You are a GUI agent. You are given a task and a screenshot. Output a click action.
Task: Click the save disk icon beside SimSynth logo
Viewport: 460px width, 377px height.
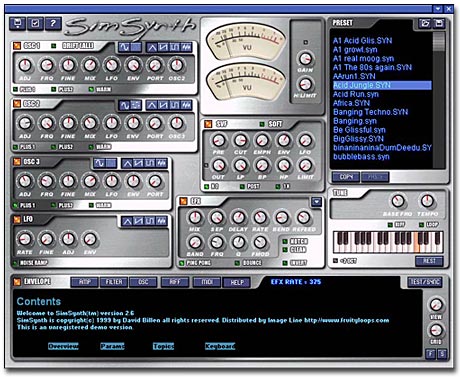pos(18,23)
